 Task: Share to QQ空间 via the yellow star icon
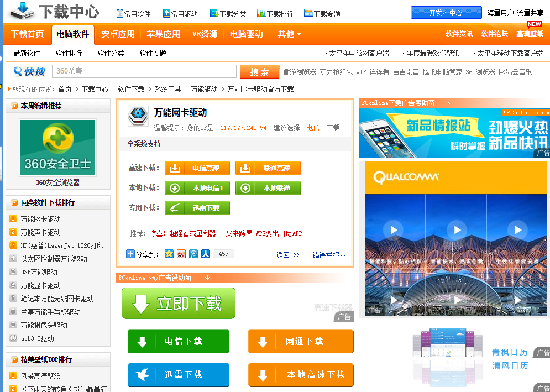169,254
